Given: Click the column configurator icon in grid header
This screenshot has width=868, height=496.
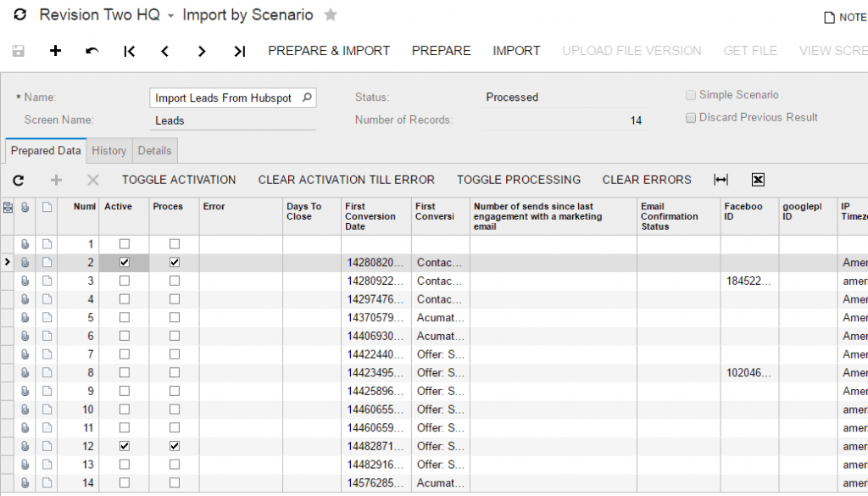Looking at the screenshot, I should [x=8, y=208].
